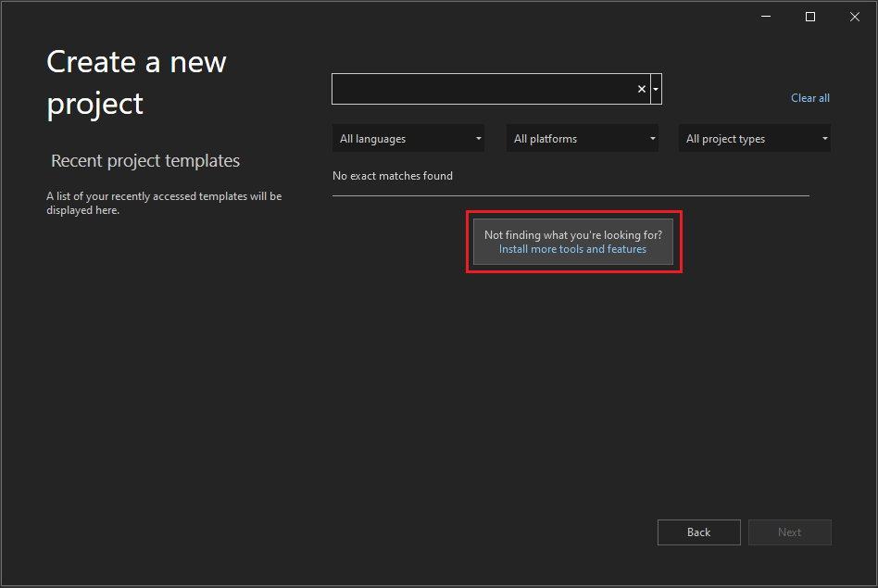Click the No exact matches found message

coord(393,175)
